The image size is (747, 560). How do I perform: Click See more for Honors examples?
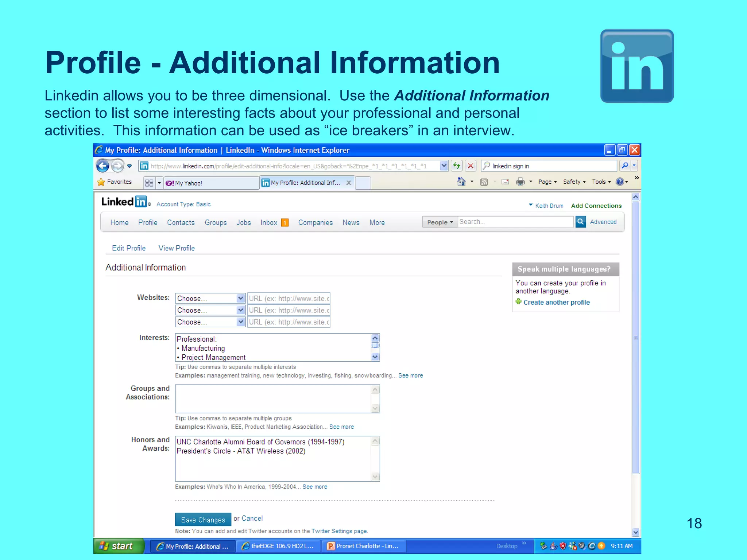(x=315, y=486)
